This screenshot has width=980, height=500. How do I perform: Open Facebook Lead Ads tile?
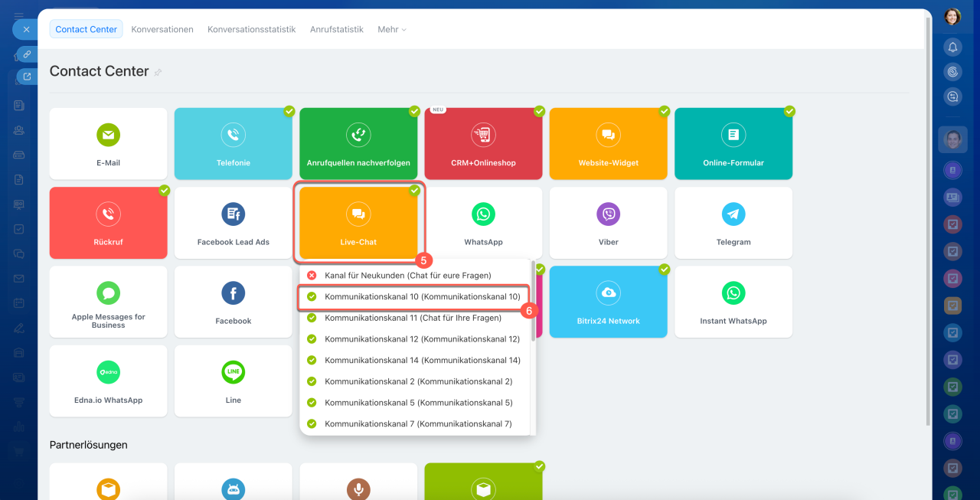click(x=233, y=223)
